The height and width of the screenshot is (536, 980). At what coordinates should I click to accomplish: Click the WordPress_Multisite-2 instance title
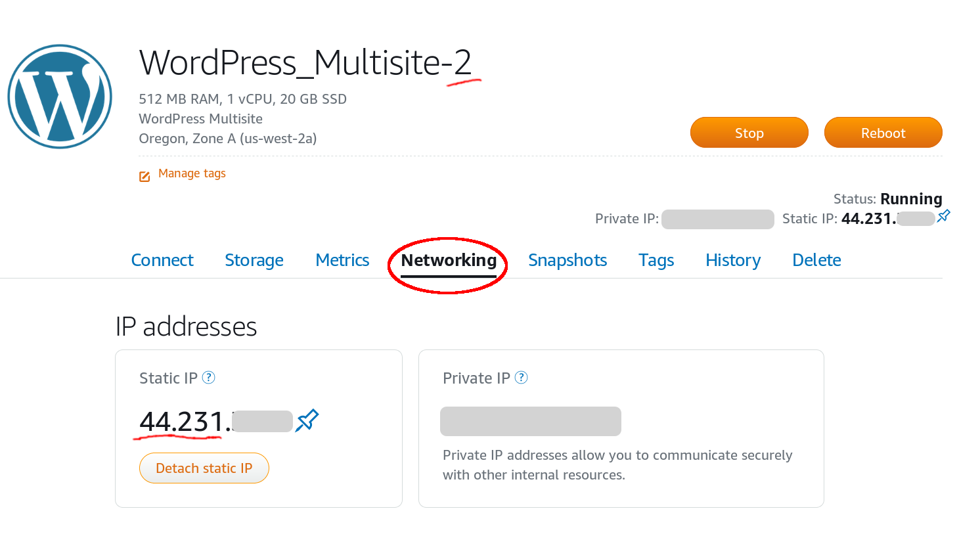click(x=305, y=63)
